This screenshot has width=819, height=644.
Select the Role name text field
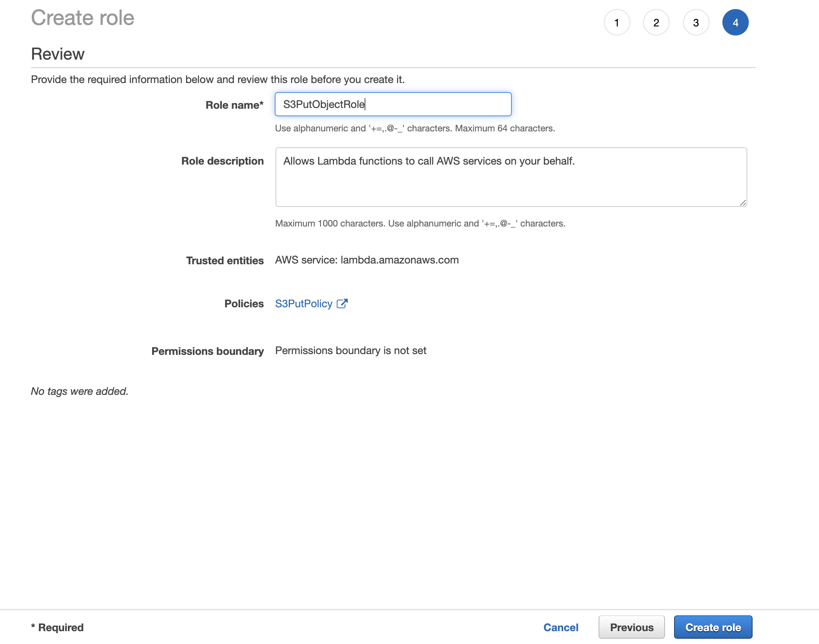(392, 104)
